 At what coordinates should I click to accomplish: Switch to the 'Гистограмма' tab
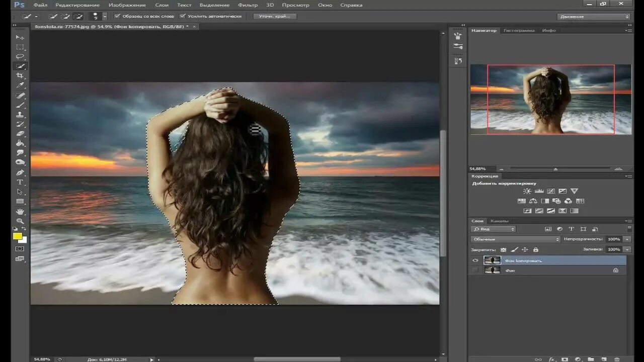(519, 31)
